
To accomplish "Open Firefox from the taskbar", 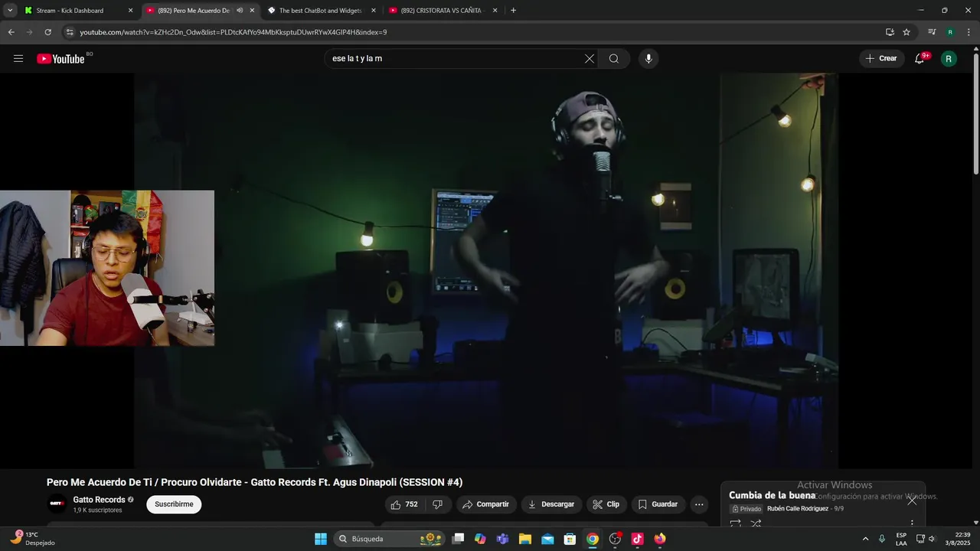I will [660, 539].
